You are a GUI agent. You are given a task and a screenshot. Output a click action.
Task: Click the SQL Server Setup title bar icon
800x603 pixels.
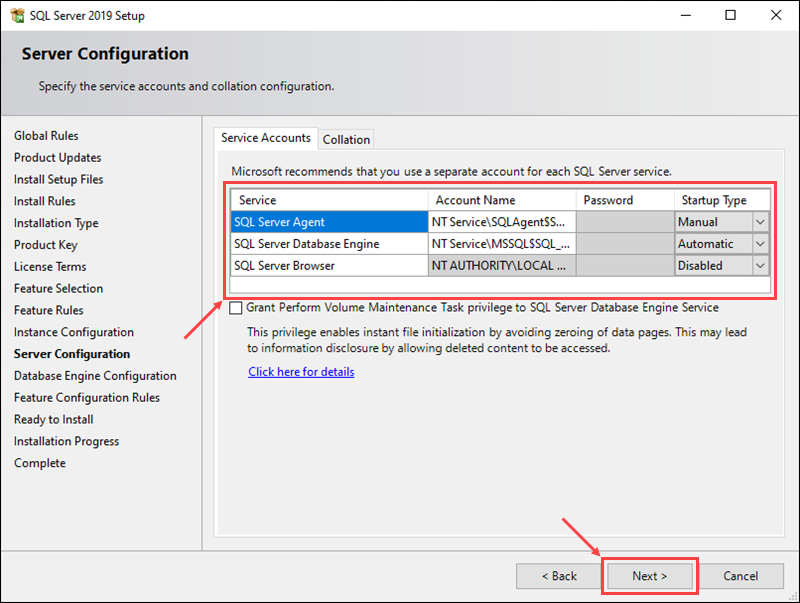(17, 15)
